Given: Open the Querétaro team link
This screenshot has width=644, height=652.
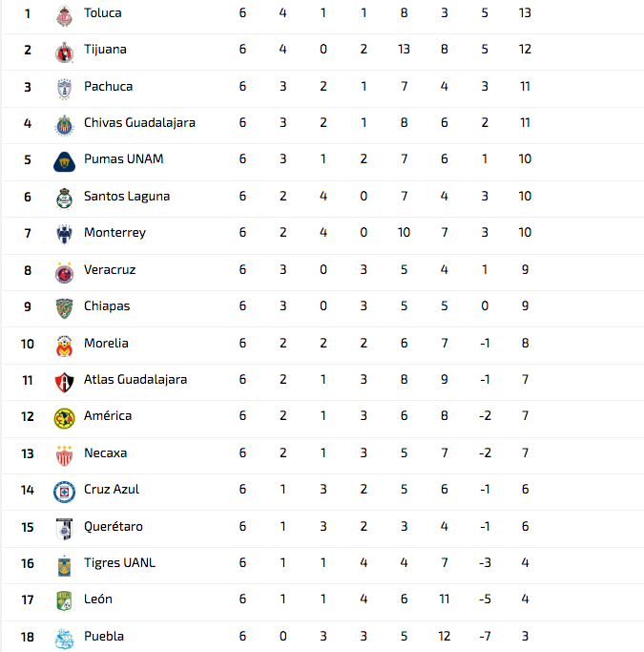Looking at the screenshot, I should click(114, 526).
